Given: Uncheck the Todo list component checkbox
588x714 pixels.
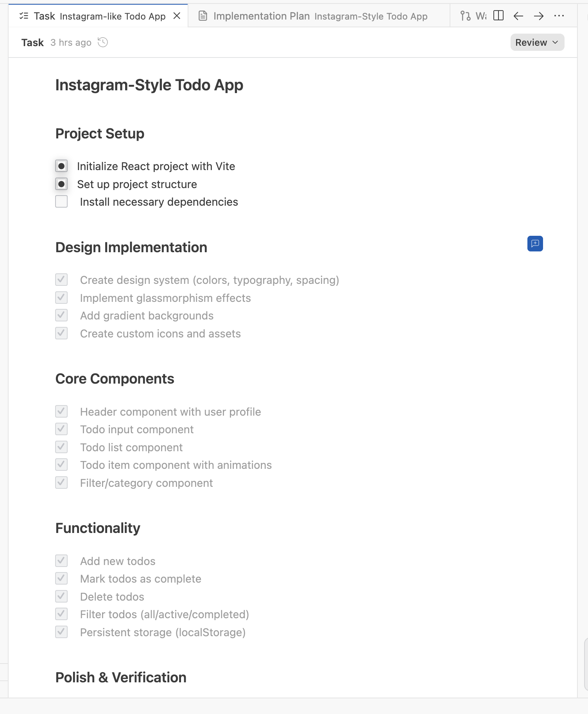Looking at the screenshot, I should pos(61,447).
